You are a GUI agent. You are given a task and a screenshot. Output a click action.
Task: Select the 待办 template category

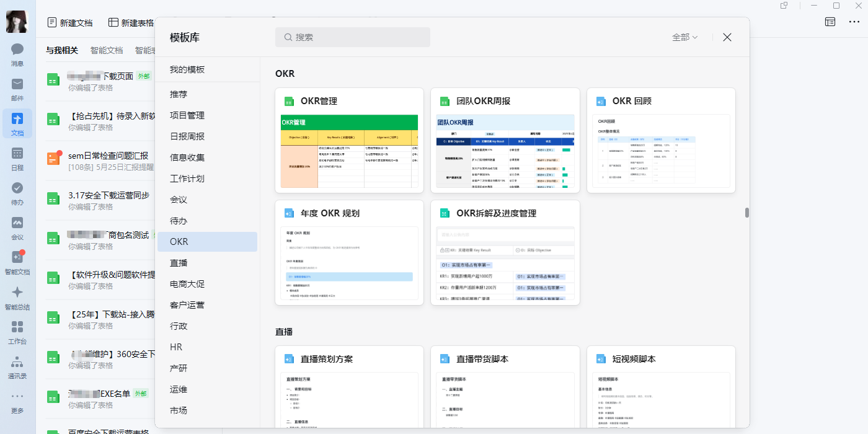coord(207,221)
